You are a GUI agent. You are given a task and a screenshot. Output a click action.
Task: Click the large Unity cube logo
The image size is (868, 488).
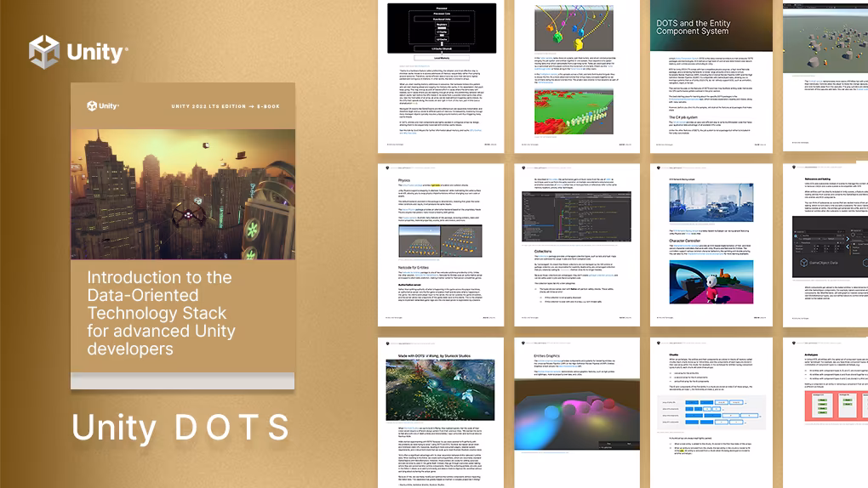pyautogui.click(x=44, y=52)
